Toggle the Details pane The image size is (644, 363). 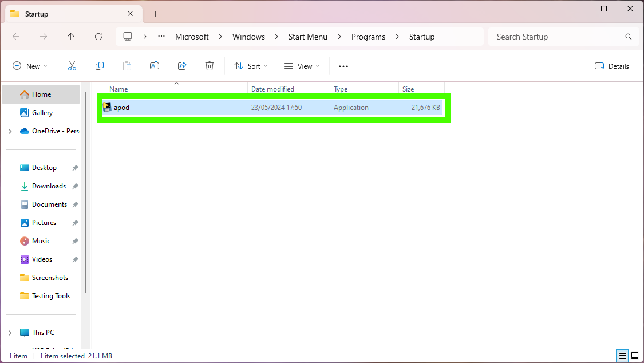[x=611, y=66]
